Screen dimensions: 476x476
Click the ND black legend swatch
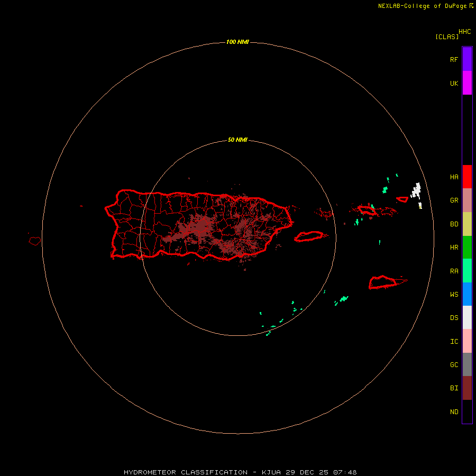[x=467, y=411]
